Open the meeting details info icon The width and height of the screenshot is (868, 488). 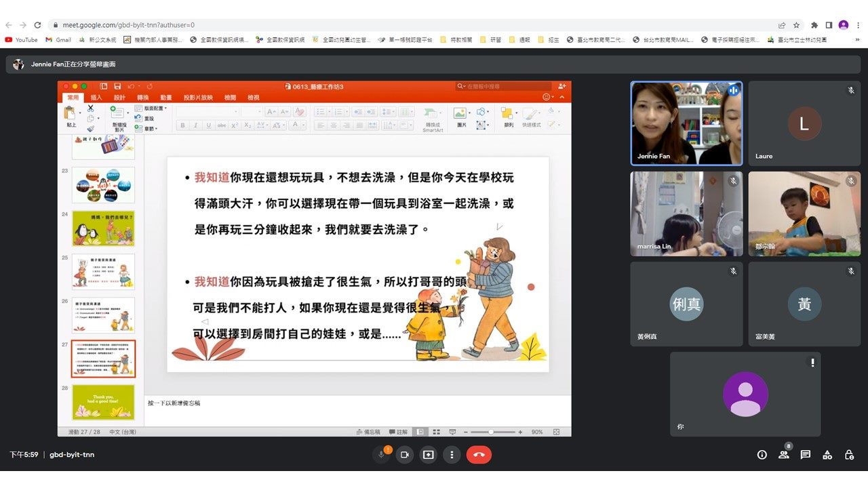tap(762, 455)
